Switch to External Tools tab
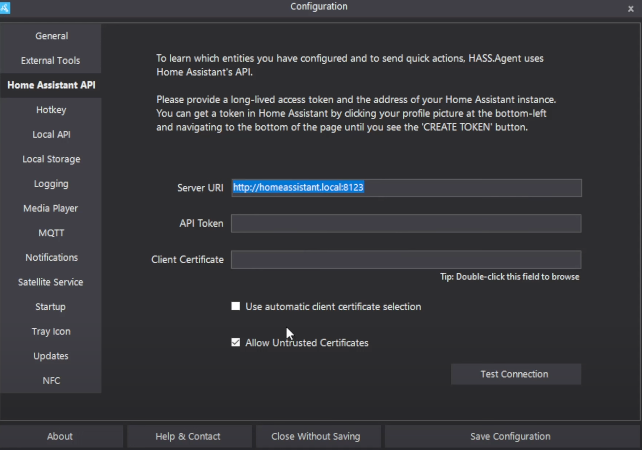642x450 pixels. [x=51, y=61]
